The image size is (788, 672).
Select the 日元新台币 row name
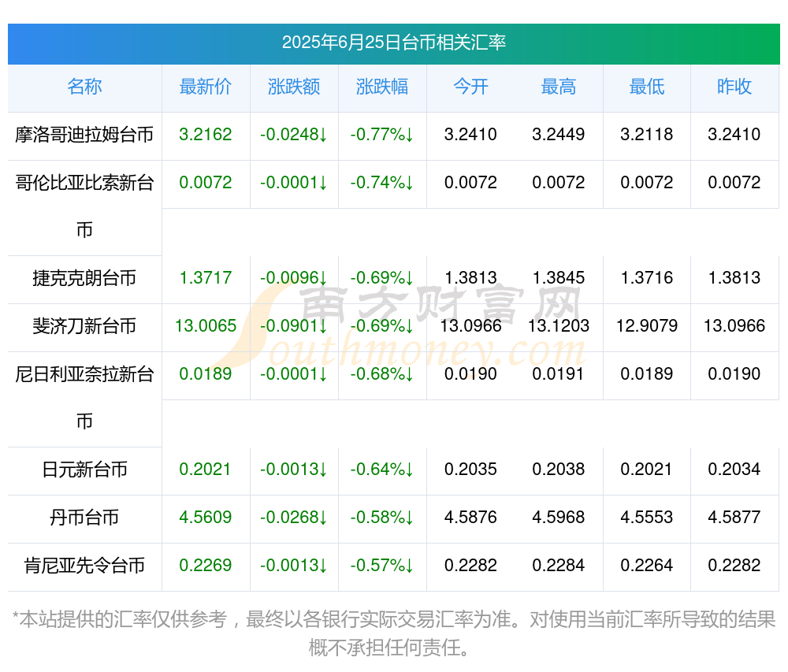84,470
